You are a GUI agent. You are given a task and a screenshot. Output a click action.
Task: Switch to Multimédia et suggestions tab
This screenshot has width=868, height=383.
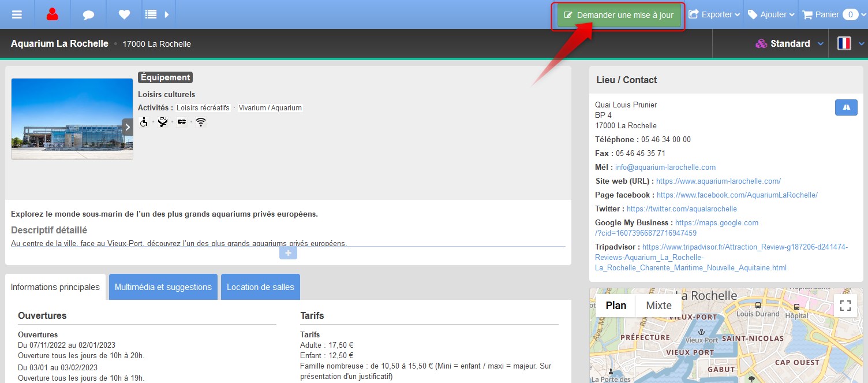pos(163,287)
